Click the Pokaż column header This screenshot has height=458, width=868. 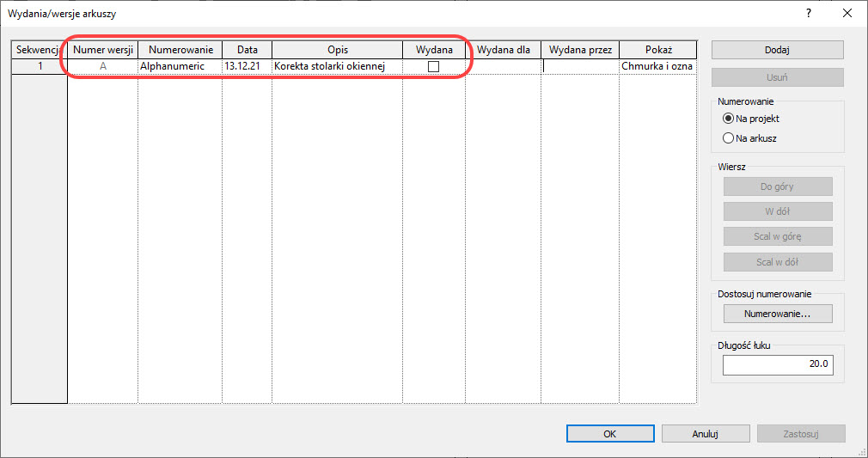click(657, 50)
